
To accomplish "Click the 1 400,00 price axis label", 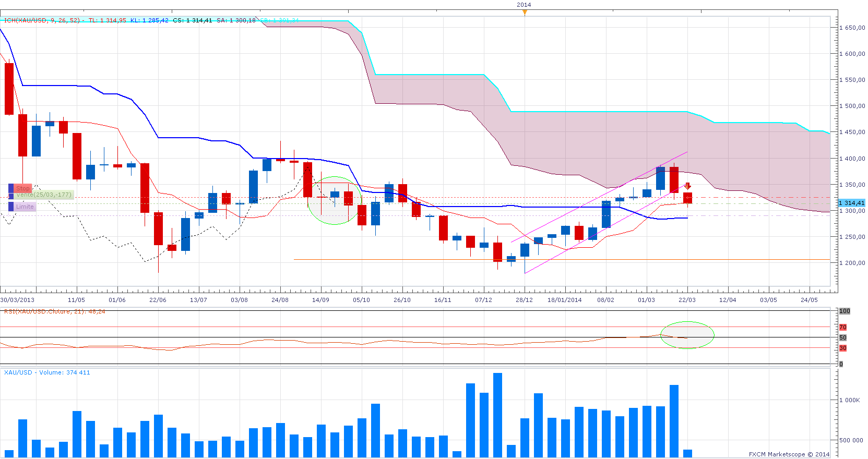I will pyautogui.click(x=852, y=159).
